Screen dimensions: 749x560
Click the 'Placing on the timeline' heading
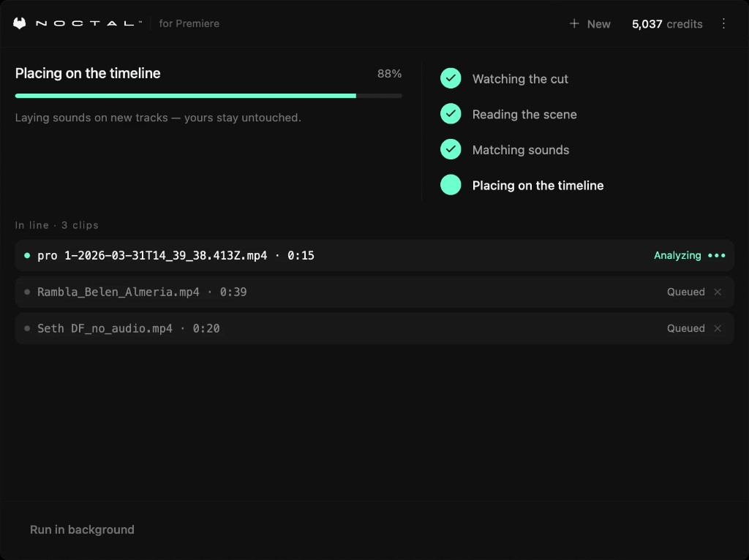(x=88, y=73)
